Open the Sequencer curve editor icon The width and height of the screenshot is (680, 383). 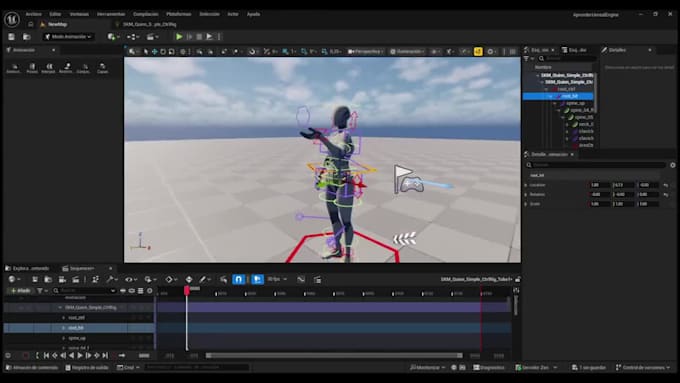tap(301, 280)
